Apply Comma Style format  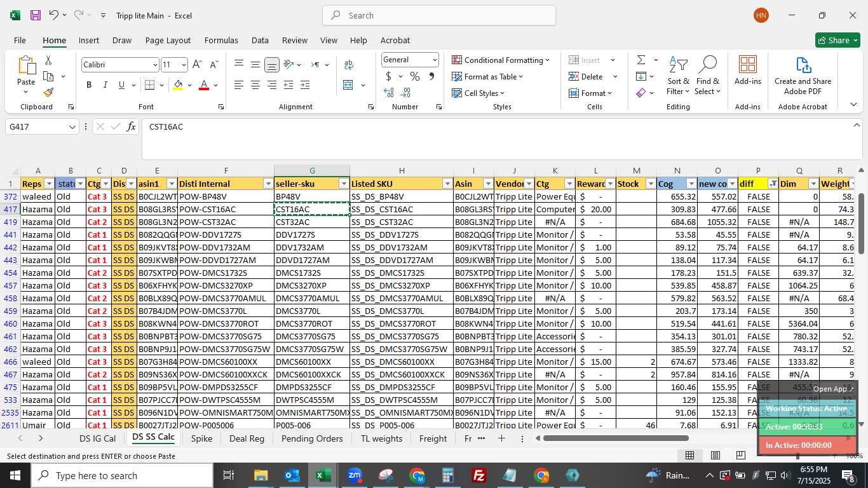[432, 76]
